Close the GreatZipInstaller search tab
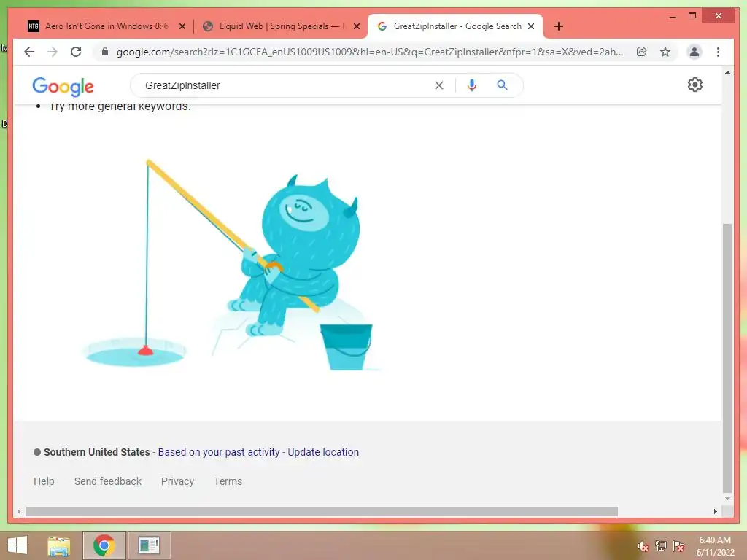Viewport: 747px width, 560px height. coord(531,26)
